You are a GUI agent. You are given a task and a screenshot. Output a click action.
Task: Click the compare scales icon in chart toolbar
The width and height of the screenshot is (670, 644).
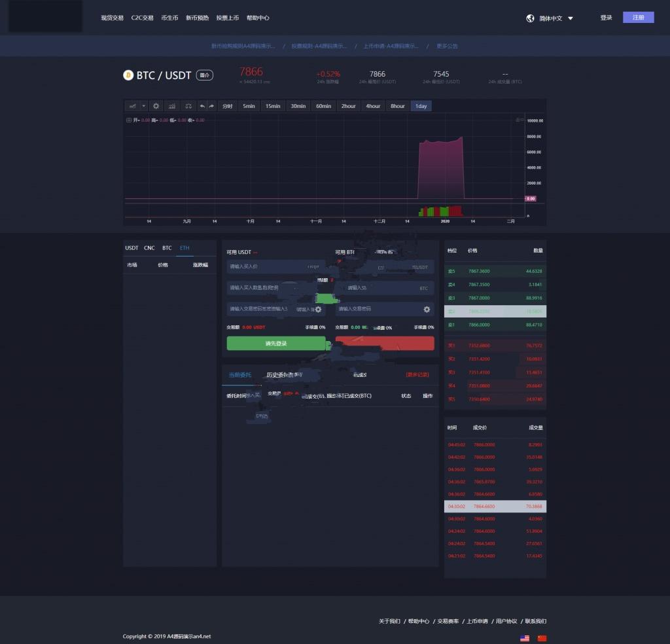pos(188,106)
